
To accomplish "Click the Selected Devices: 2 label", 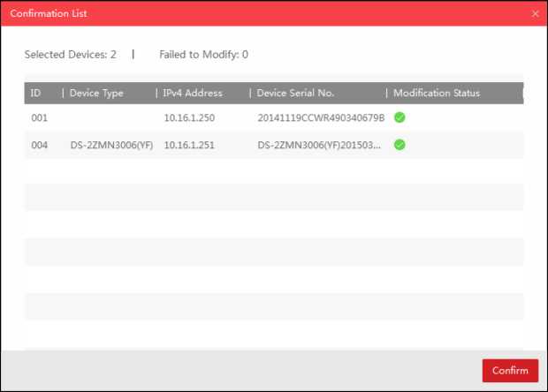I will tap(70, 55).
